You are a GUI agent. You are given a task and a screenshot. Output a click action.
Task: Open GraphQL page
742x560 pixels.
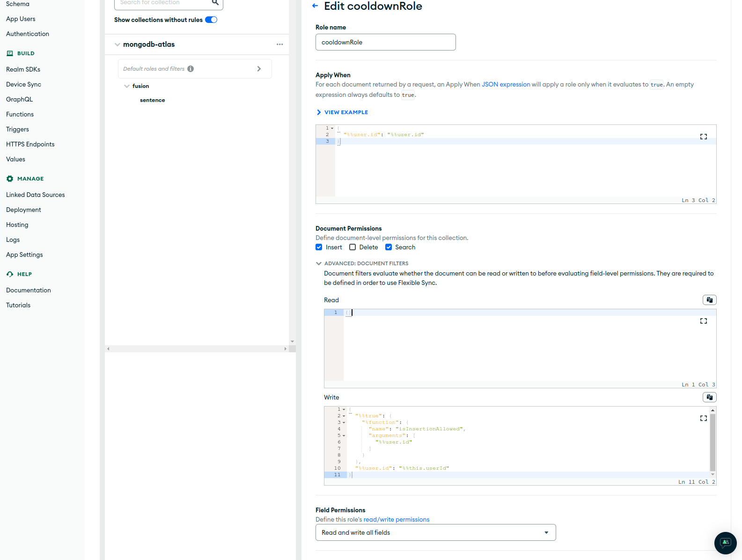[x=19, y=99]
